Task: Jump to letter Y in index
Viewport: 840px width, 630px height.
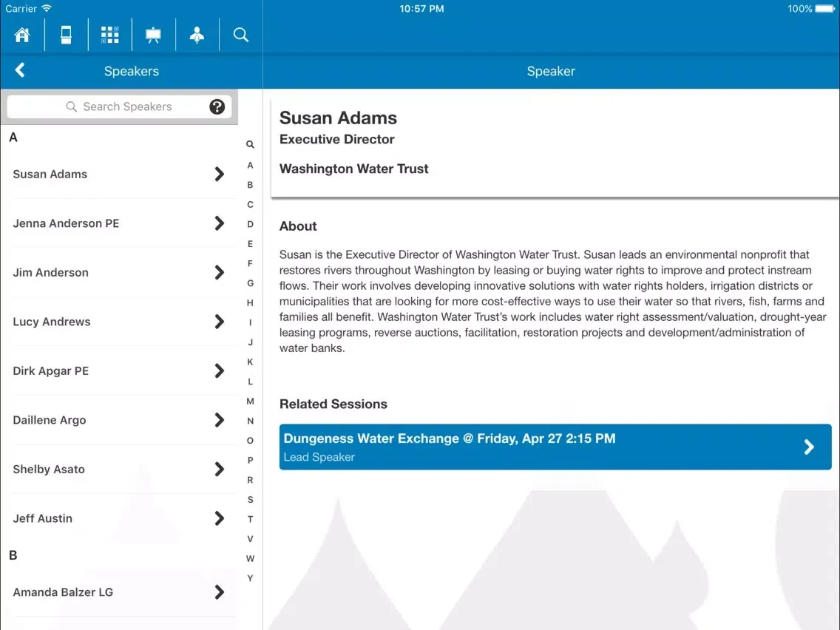Action: coord(250,578)
